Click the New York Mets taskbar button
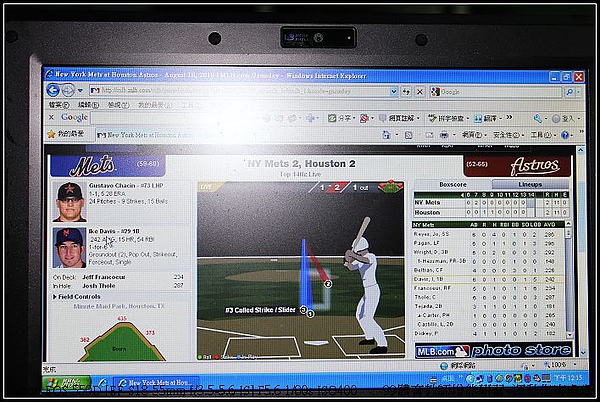The image size is (600, 402). pos(156,383)
